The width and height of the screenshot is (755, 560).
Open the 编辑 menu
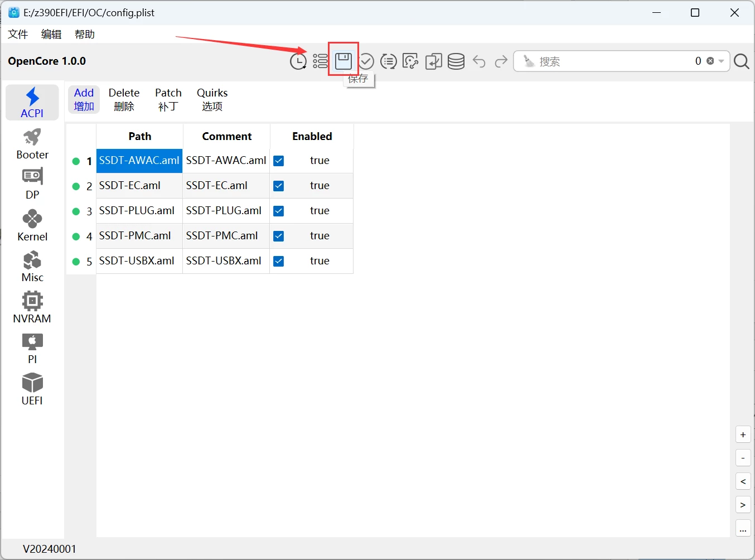pyautogui.click(x=51, y=35)
